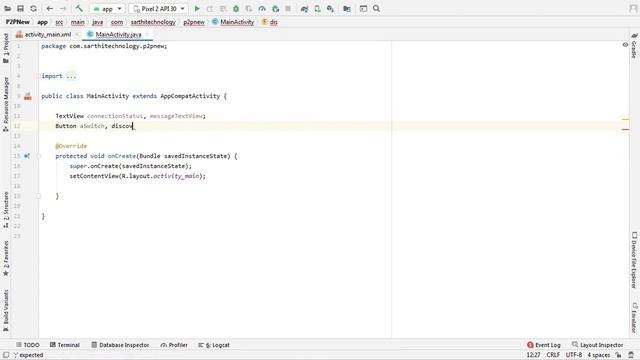Click the read-only lock icon in status bar
The height and width of the screenshot is (360, 640).
(619, 355)
